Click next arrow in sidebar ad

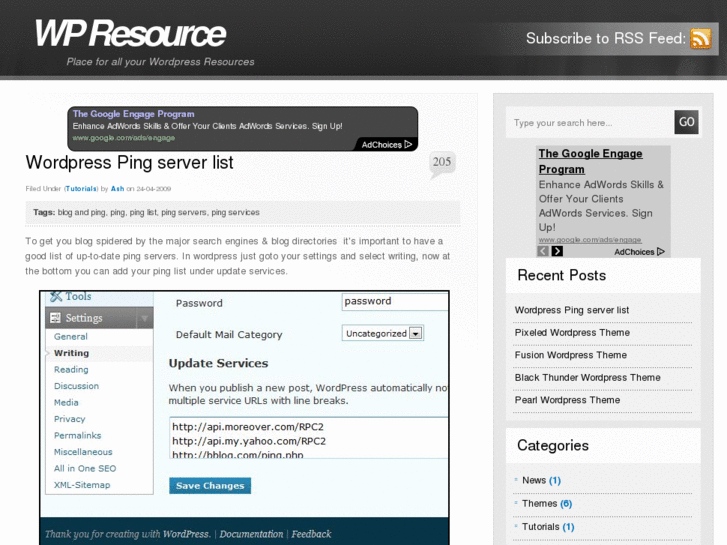point(557,251)
